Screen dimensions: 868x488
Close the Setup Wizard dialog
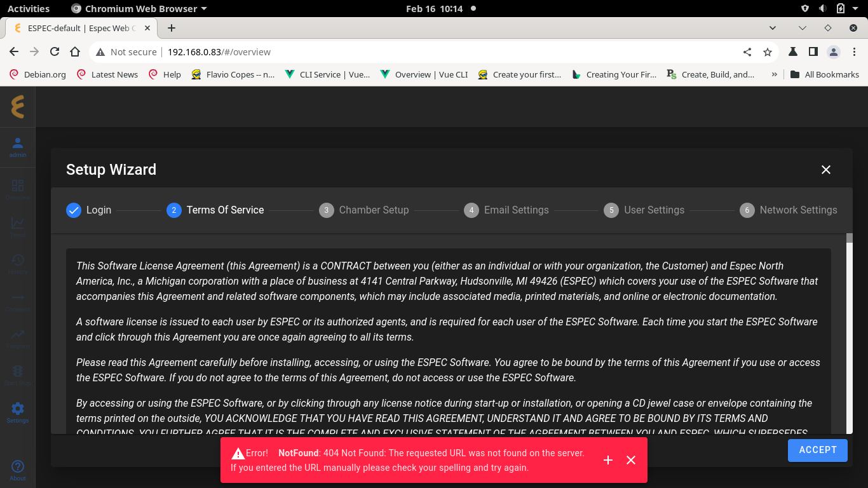coord(826,170)
